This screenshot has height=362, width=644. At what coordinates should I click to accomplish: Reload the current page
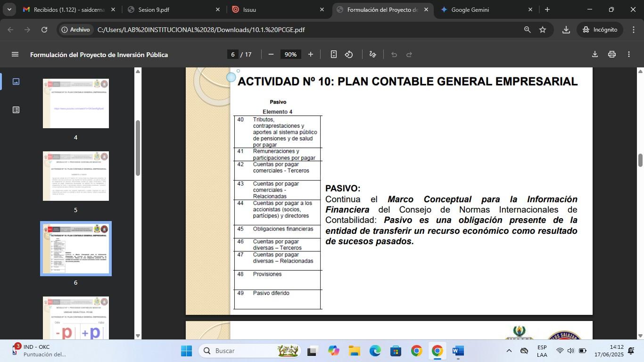[x=44, y=30]
